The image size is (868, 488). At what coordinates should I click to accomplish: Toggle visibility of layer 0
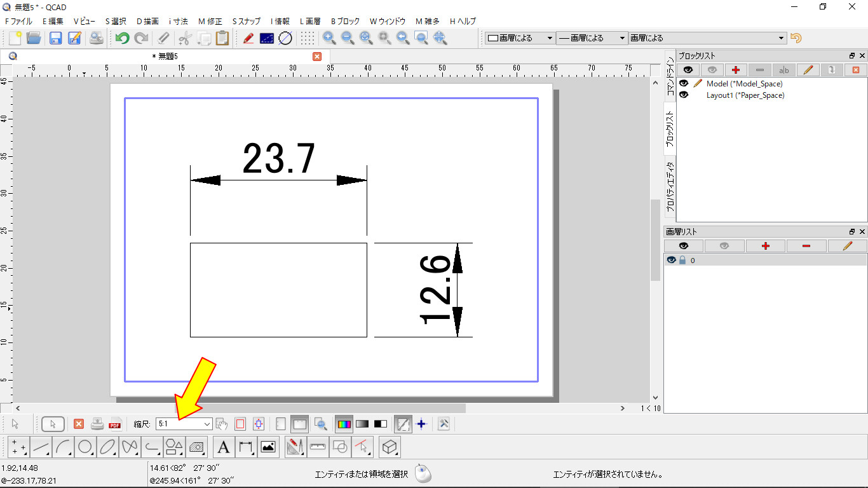[x=671, y=260]
